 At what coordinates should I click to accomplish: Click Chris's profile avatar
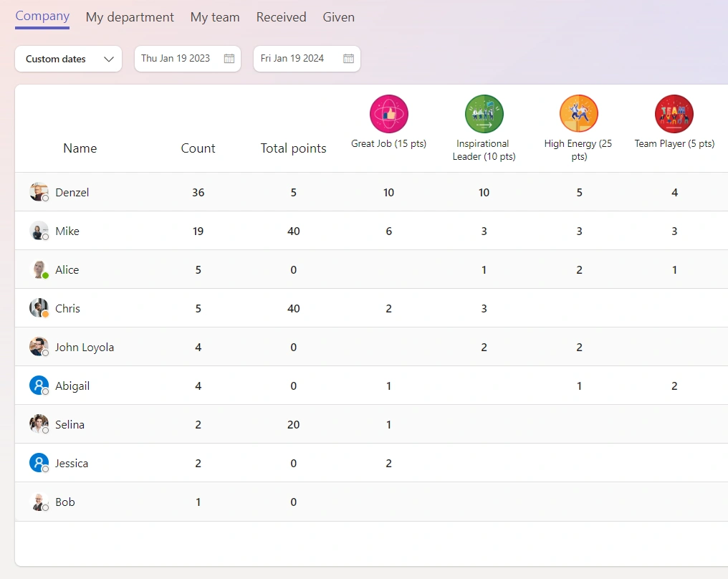pos(39,308)
